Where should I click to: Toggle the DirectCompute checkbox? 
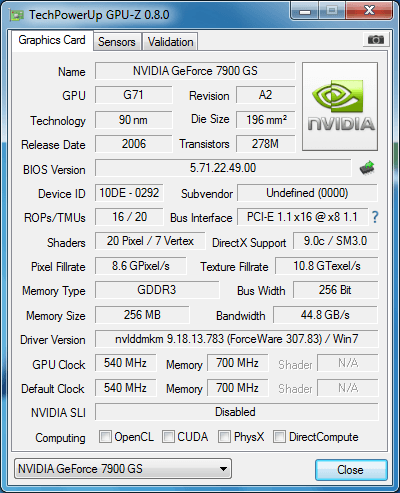pyautogui.click(x=279, y=436)
